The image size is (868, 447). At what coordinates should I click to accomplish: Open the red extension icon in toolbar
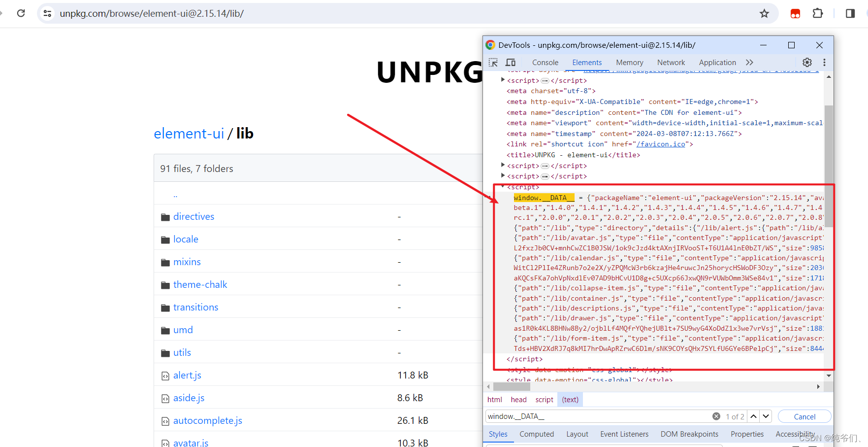pyautogui.click(x=795, y=13)
